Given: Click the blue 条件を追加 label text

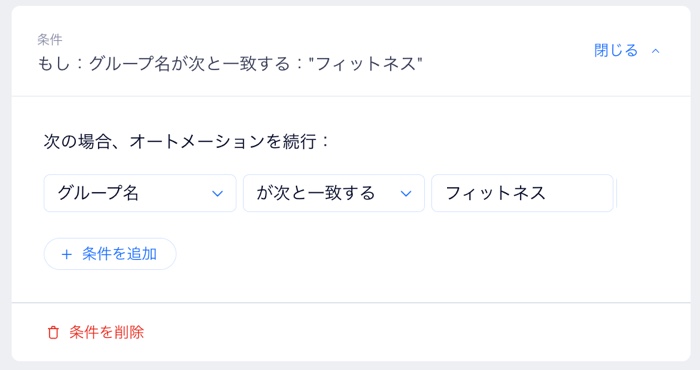Looking at the screenshot, I should (119, 254).
